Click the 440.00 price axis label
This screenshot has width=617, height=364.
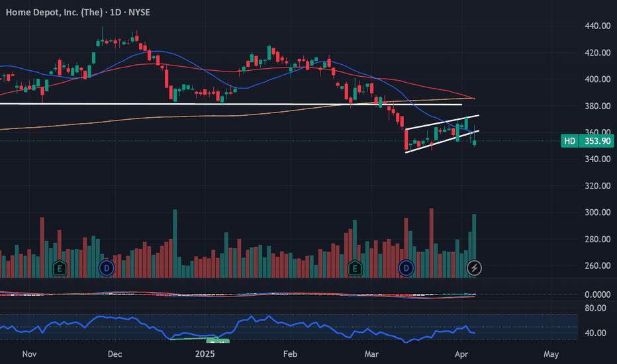tap(598, 26)
